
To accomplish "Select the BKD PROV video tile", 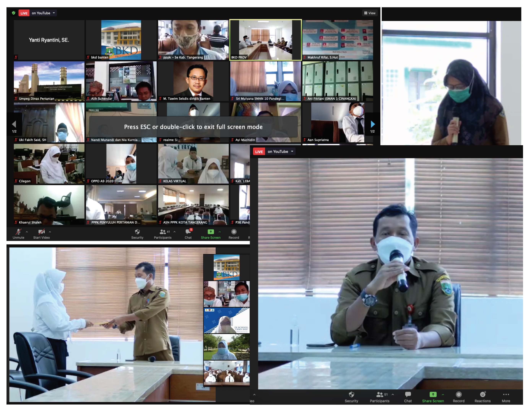I will tap(266, 40).
